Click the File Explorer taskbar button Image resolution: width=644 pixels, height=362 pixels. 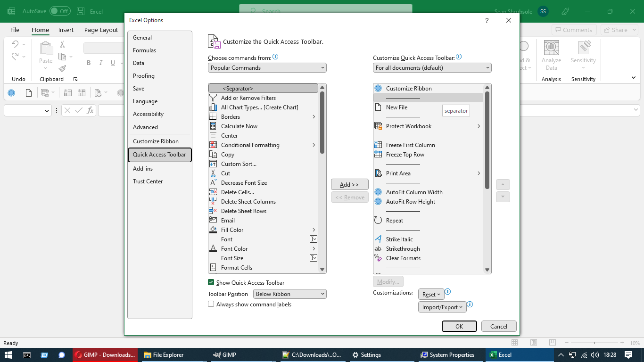pyautogui.click(x=164, y=355)
